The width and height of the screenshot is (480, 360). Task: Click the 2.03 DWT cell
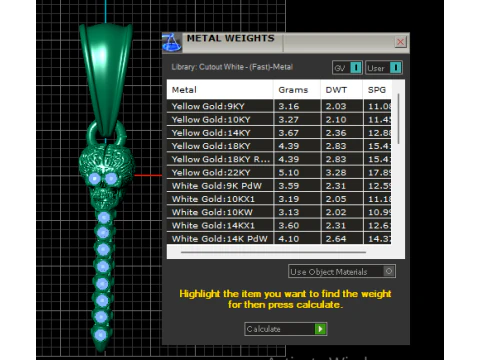342,106
